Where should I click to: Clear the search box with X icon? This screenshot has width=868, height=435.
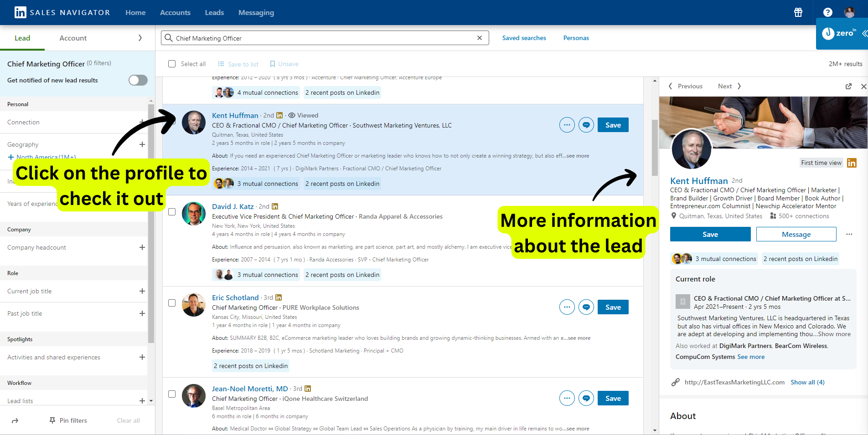[x=480, y=38]
